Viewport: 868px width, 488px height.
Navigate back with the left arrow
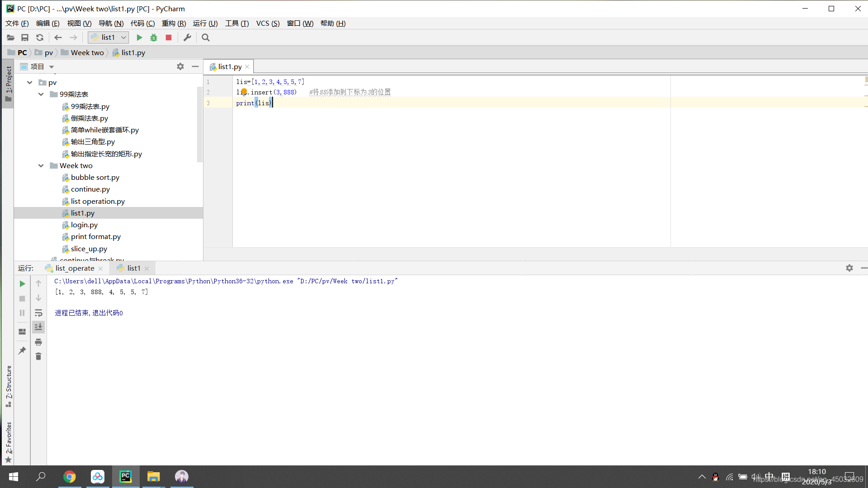pos(58,38)
